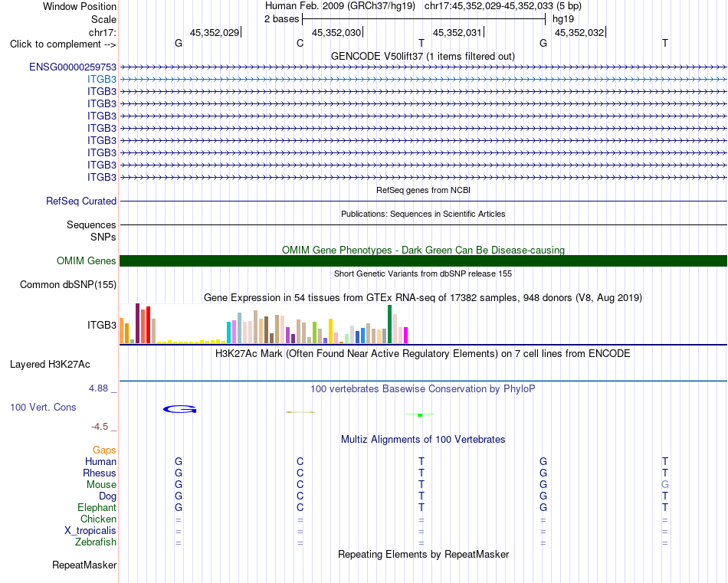This screenshot has height=583, width=728.
Task: Open '100 vertebrates Basewise Conservation by PhyloP' title
Action: click(423, 389)
